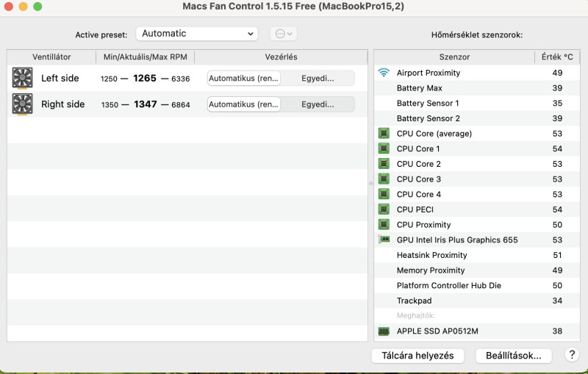Click the Trackpad temperature value 34

tap(557, 301)
